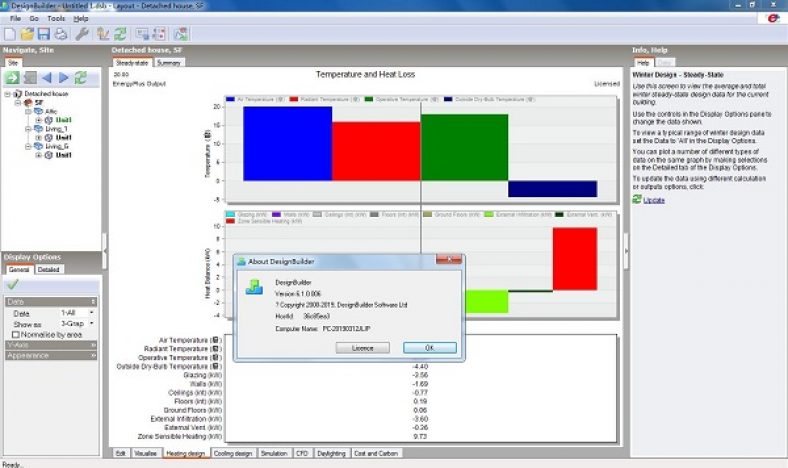Open the Tools menu
Viewport: 788px width, 468px height.
56,19
